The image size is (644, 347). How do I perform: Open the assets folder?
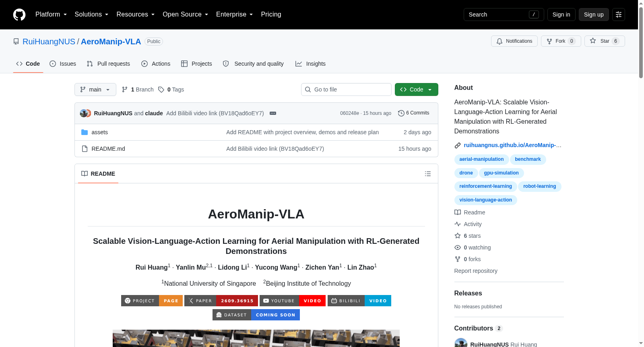(99, 132)
